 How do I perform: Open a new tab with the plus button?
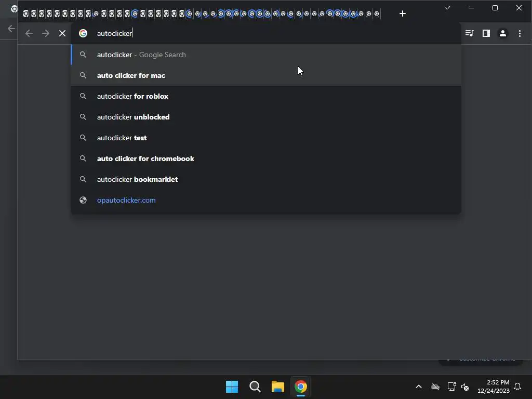(x=403, y=14)
